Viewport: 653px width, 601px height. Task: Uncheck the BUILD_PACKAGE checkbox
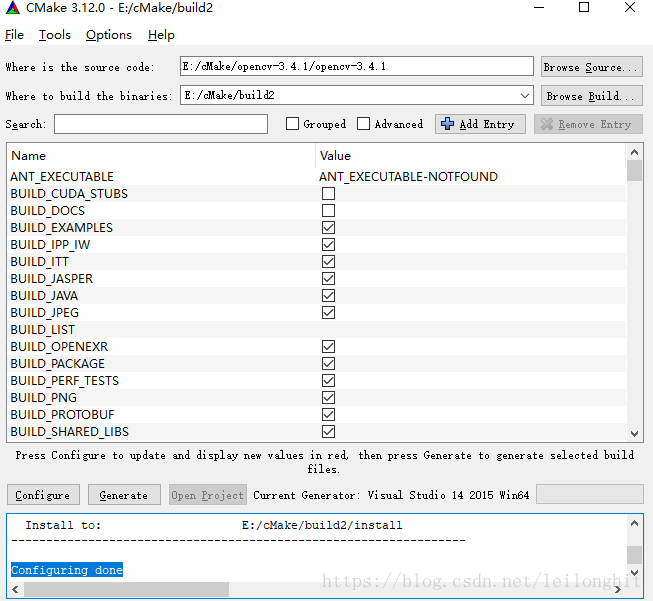[x=328, y=364]
